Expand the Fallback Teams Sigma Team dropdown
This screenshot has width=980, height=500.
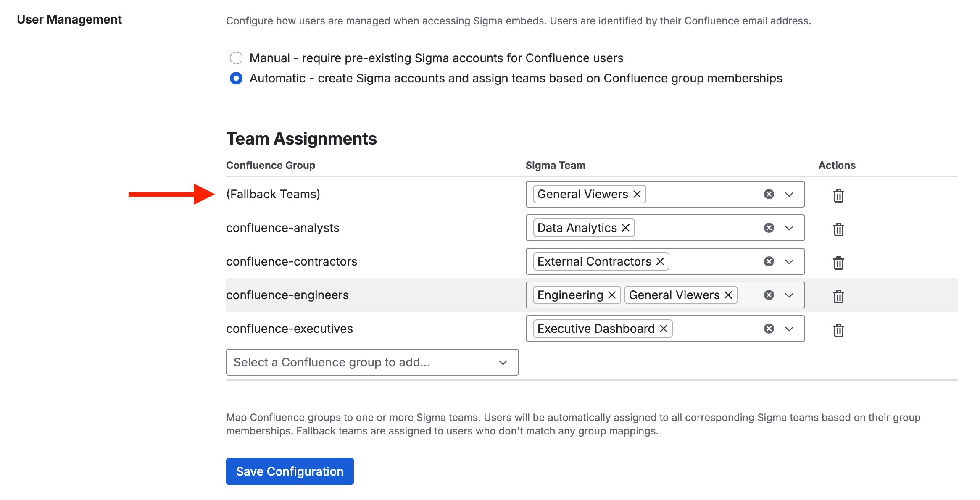(789, 194)
